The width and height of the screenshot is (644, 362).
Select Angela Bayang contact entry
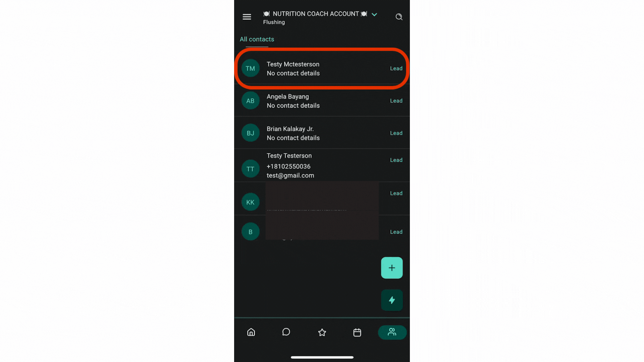point(322,101)
